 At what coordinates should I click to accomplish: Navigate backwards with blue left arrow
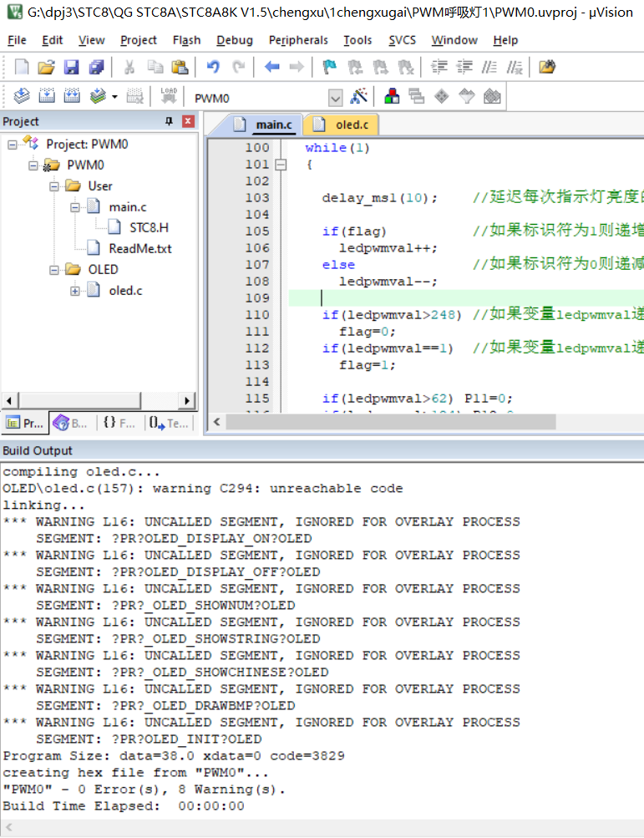272,67
